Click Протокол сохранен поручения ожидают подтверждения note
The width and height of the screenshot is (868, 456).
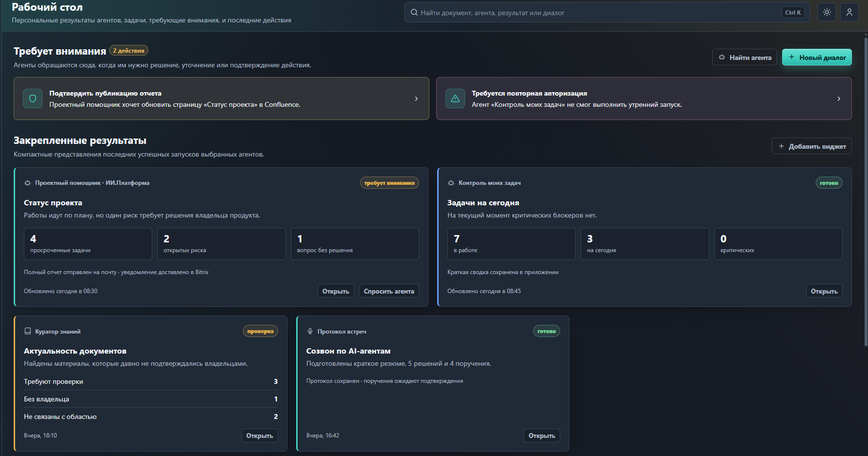384,381
